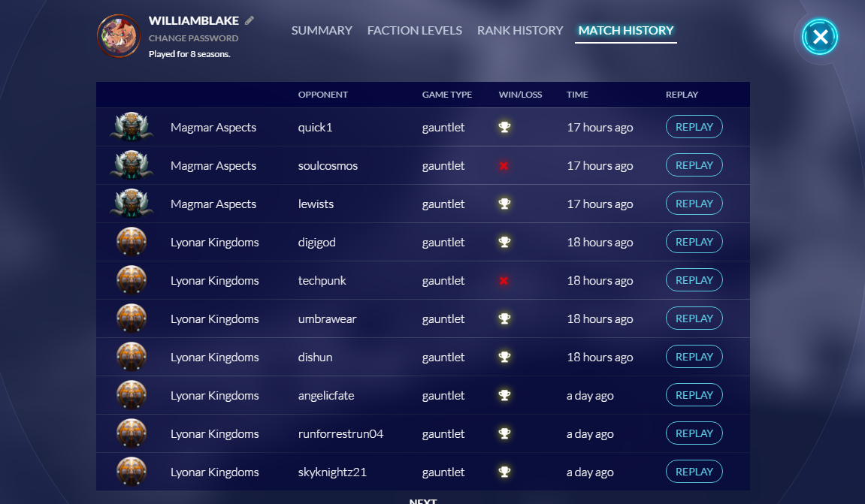The height and width of the screenshot is (504, 865).
Task: Open the Faction Levels tab
Action: (x=415, y=30)
